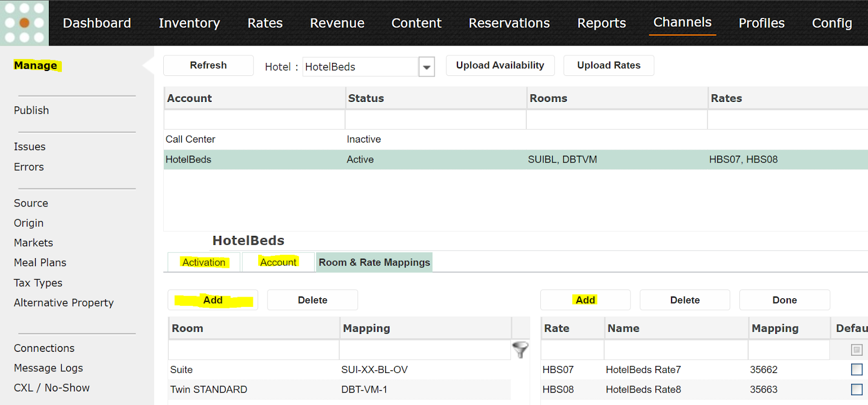
Task: Open the Content menu
Action: (417, 23)
